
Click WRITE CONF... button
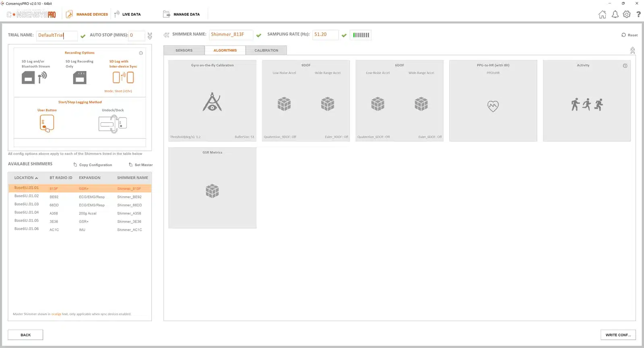(x=618, y=335)
